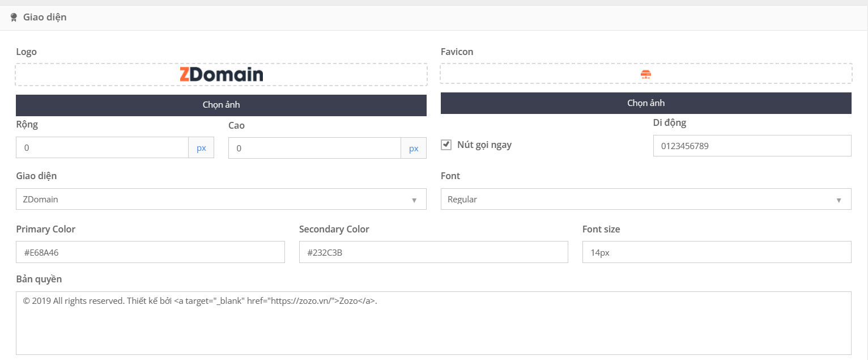The height and width of the screenshot is (360, 868).
Task: Click the Giao diện panel header
Action: coord(434,18)
